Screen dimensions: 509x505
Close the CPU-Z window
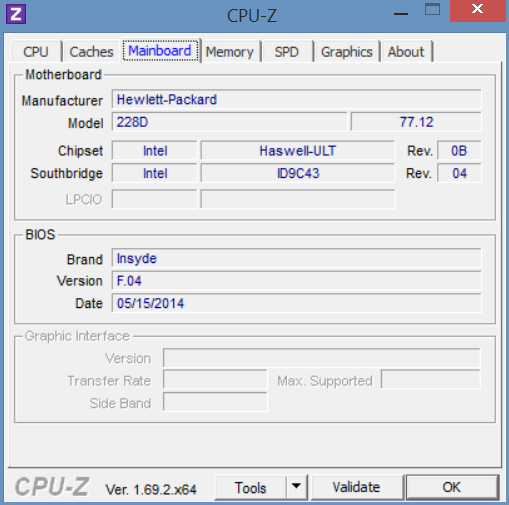point(478,10)
